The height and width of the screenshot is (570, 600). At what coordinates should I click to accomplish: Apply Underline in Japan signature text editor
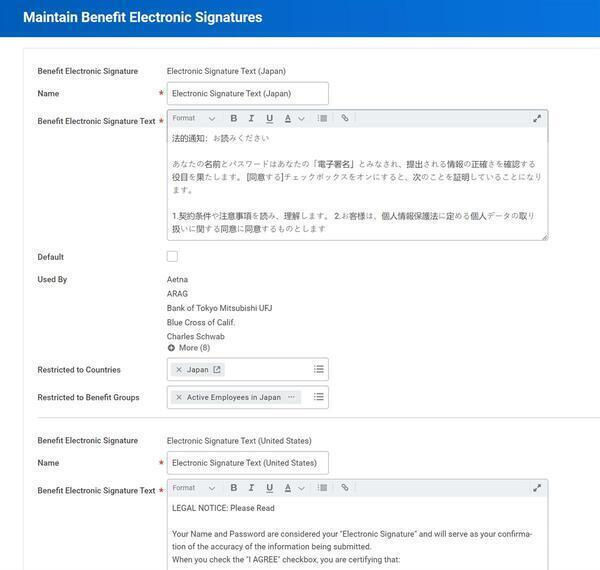[x=269, y=118]
